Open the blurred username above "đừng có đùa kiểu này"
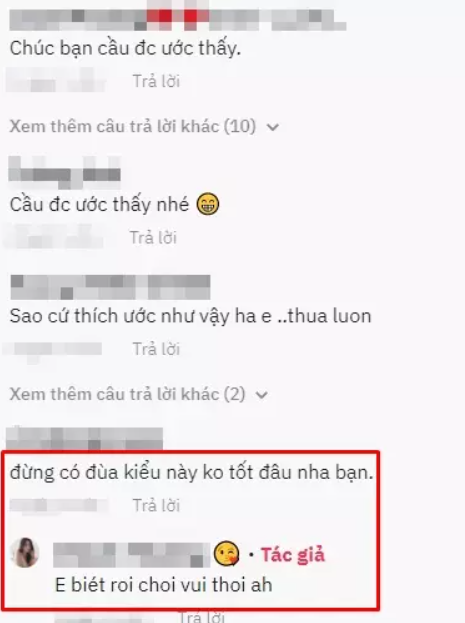Screen dimensions: 465x623 tap(84, 439)
